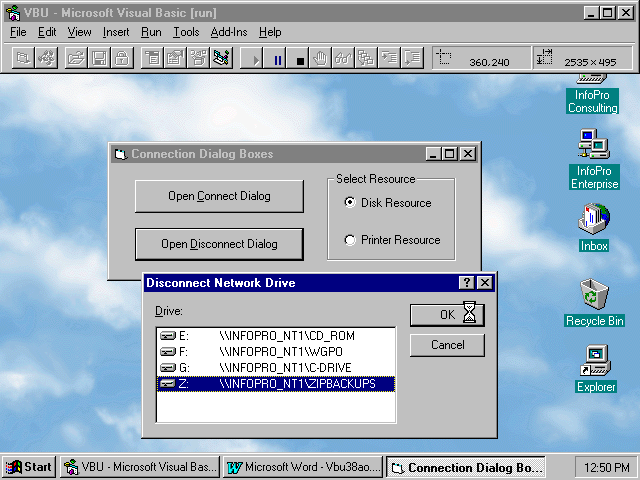Click the Break (pause) toolbar button
Image resolution: width=640 pixels, height=480 pixels.
[x=277, y=59]
